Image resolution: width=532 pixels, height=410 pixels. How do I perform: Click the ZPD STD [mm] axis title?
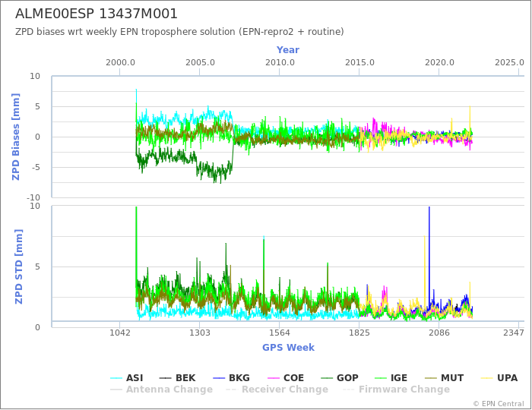pyautogui.click(x=19, y=266)
